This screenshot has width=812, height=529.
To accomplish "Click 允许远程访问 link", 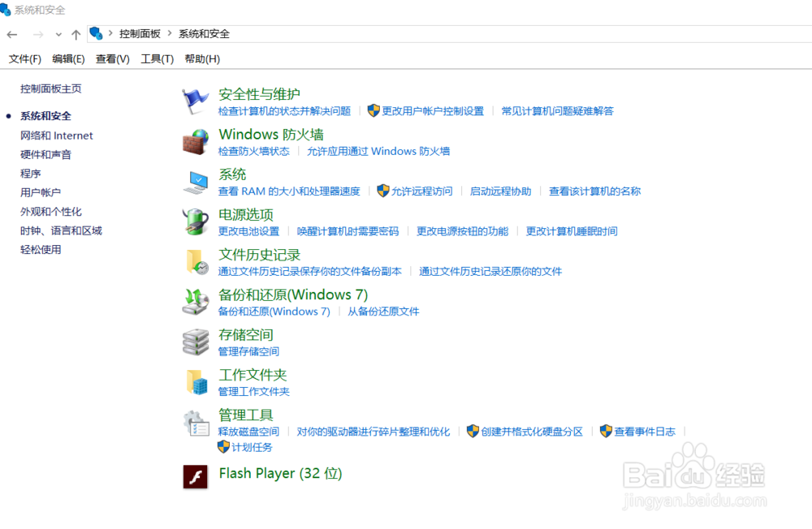I will pos(421,191).
